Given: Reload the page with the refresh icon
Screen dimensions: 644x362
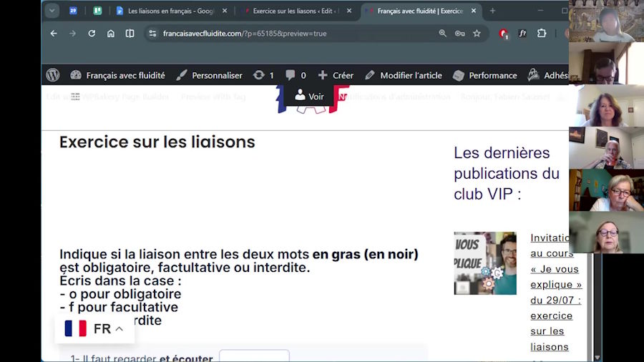Looking at the screenshot, I should pyautogui.click(x=92, y=34).
